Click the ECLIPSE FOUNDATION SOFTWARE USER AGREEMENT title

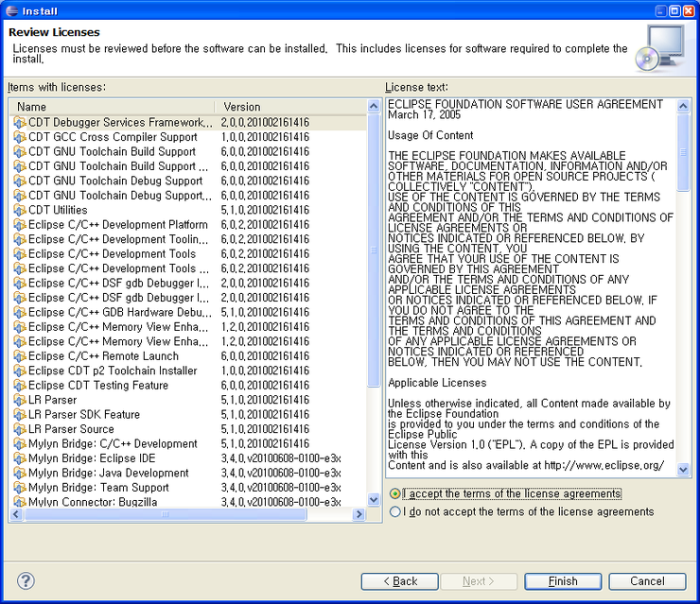tap(525, 104)
